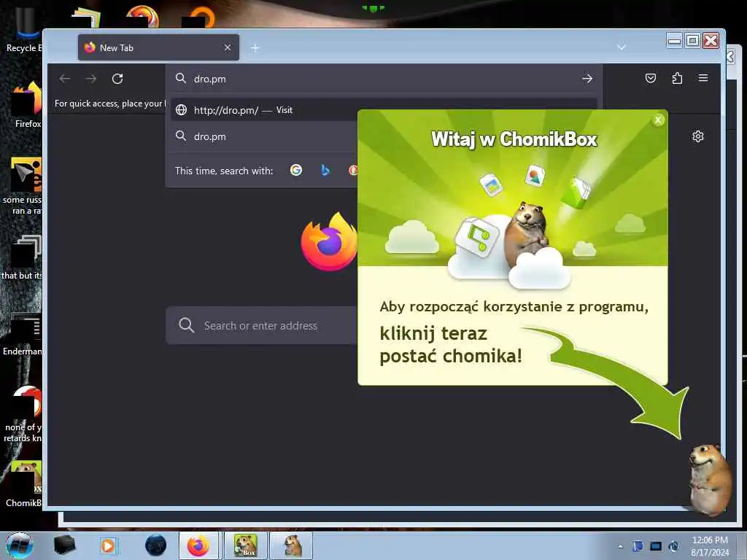Screen dimensions: 747x560
Task: Open the Extensions puzzle icon
Action: point(677,78)
